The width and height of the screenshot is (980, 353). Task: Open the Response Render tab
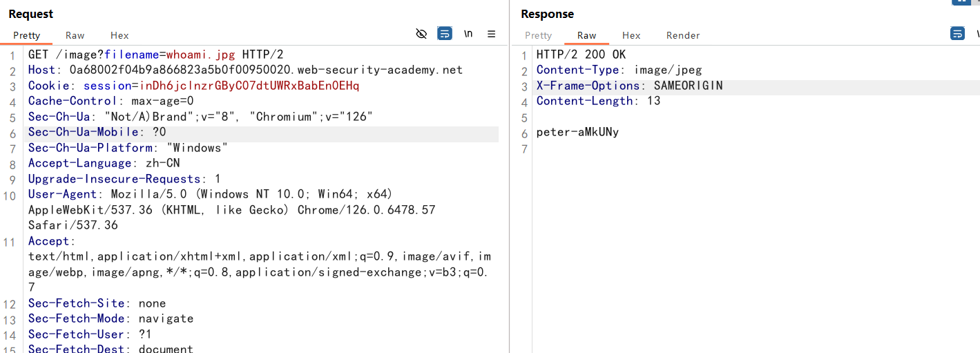pos(683,35)
